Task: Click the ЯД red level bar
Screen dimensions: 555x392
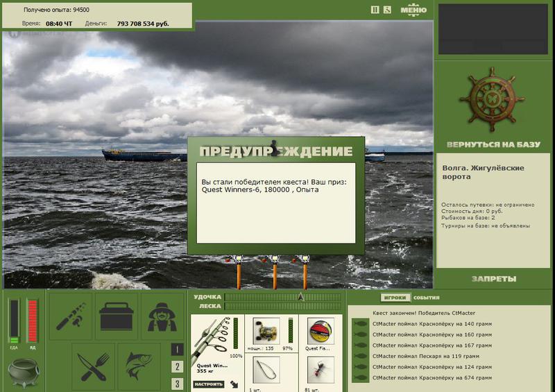Action: 33,321
